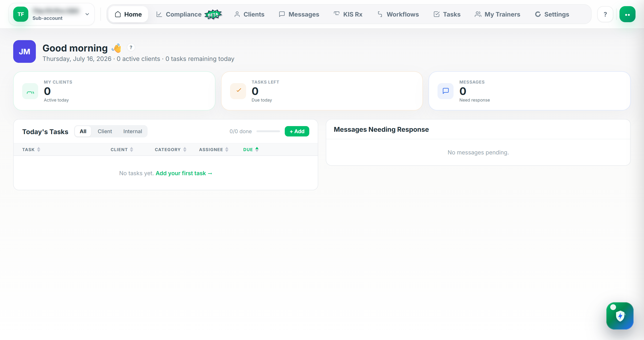Open the green profile avatar button
644x340 pixels.
pos(627,14)
